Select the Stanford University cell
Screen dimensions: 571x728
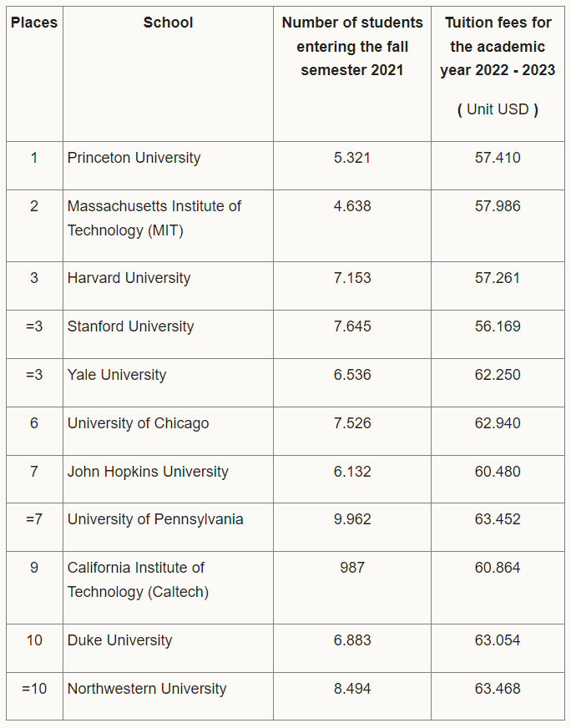(x=168, y=334)
